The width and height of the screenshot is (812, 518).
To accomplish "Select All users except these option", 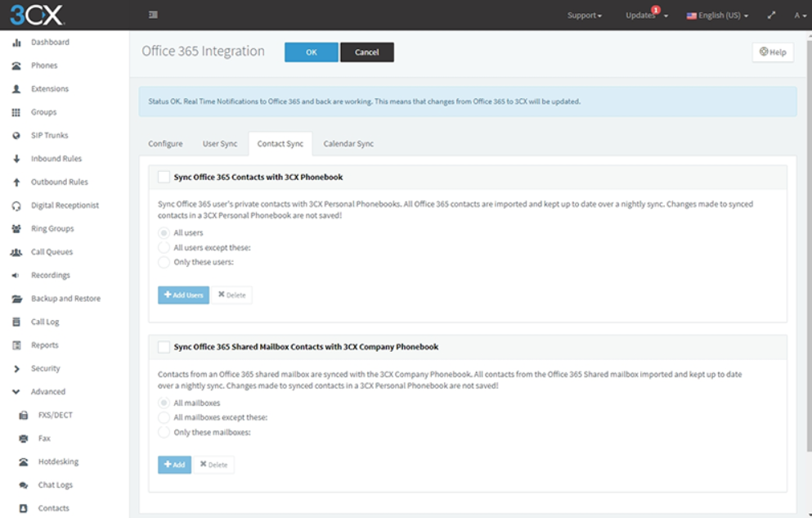I will [x=164, y=248].
